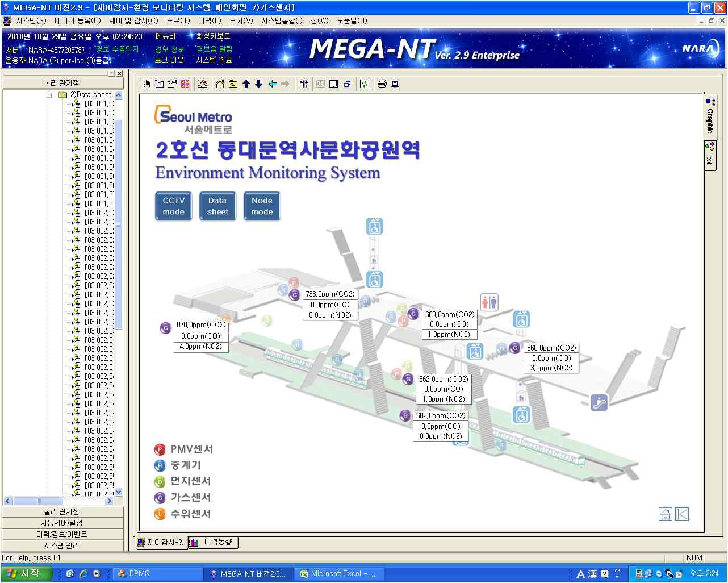
Task: Open the 이력(L) menu
Action: pos(210,20)
